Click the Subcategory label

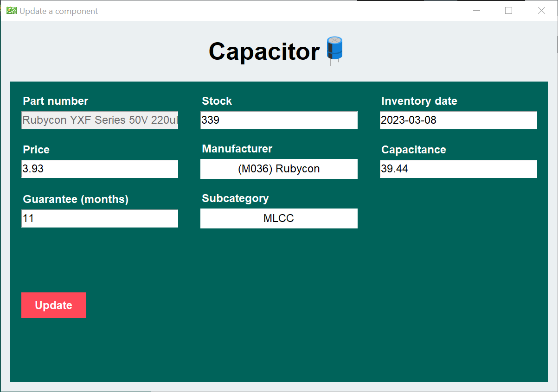pos(236,198)
